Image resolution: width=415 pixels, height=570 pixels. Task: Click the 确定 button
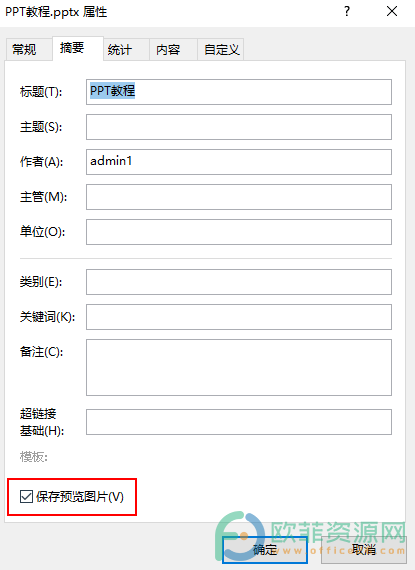pos(265,549)
